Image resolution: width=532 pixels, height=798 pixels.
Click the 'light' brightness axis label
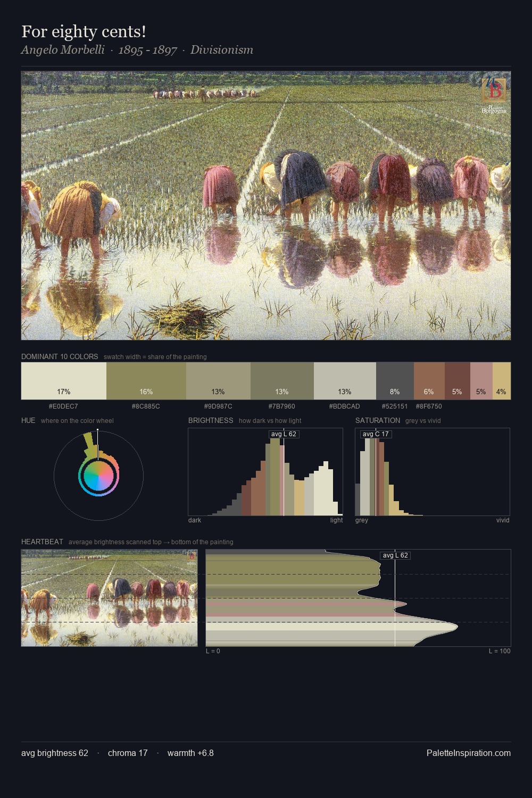tap(337, 520)
